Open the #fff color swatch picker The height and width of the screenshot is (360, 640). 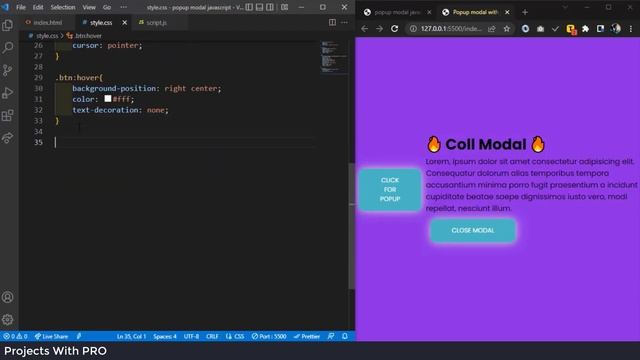[107, 98]
